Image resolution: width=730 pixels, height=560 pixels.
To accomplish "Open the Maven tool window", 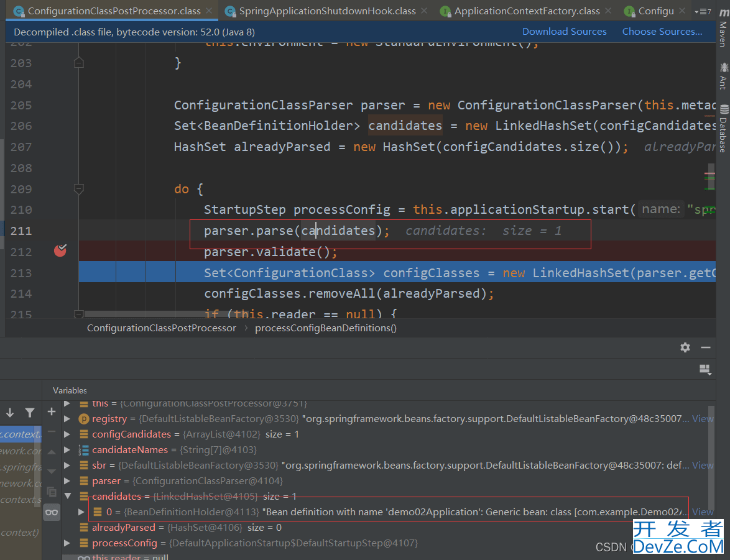I will 724,28.
